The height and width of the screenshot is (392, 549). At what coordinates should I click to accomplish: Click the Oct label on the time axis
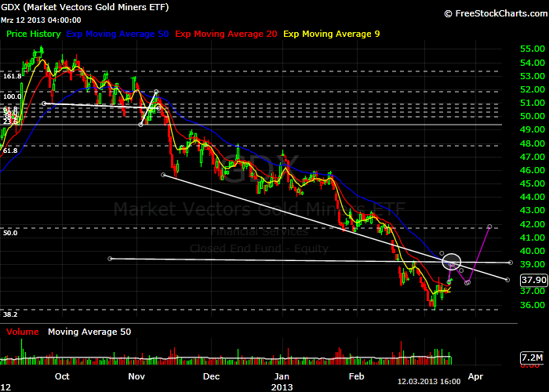(62, 376)
